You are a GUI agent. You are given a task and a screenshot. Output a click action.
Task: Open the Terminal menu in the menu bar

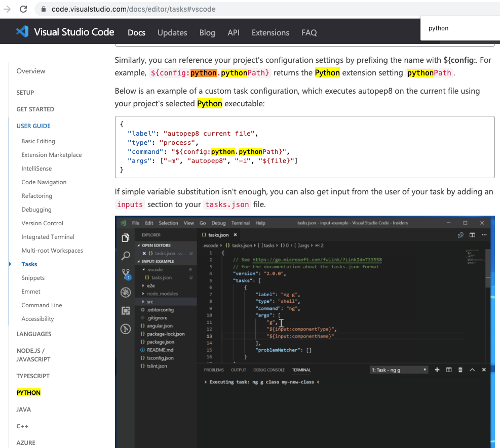(240, 223)
